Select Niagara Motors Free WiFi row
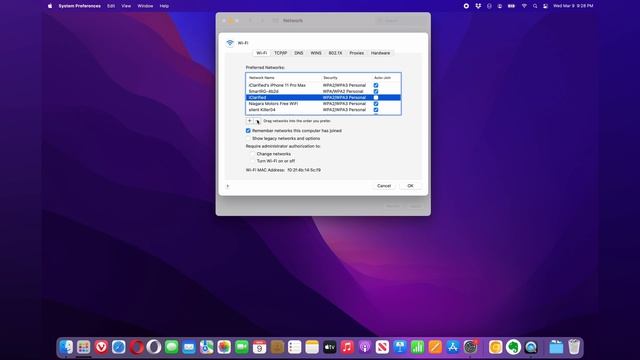The width and height of the screenshot is (640, 360). pyautogui.click(x=323, y=104)
